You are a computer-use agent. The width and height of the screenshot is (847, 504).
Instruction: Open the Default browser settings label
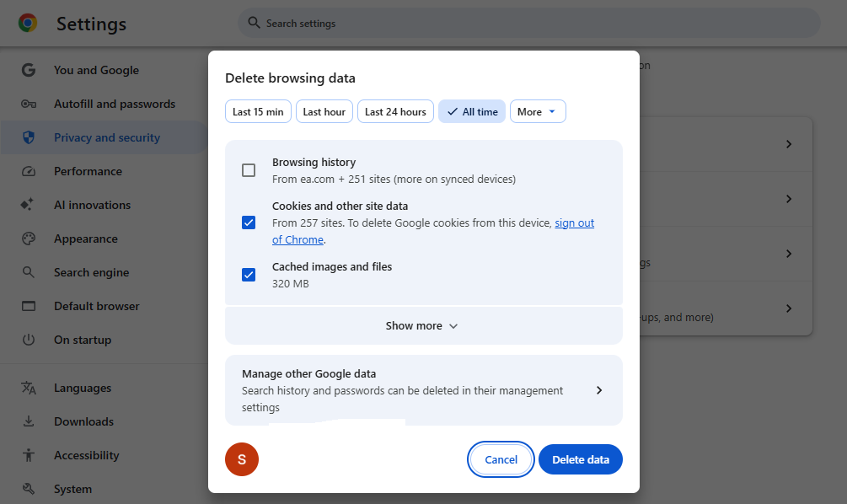tap(97, 306)
